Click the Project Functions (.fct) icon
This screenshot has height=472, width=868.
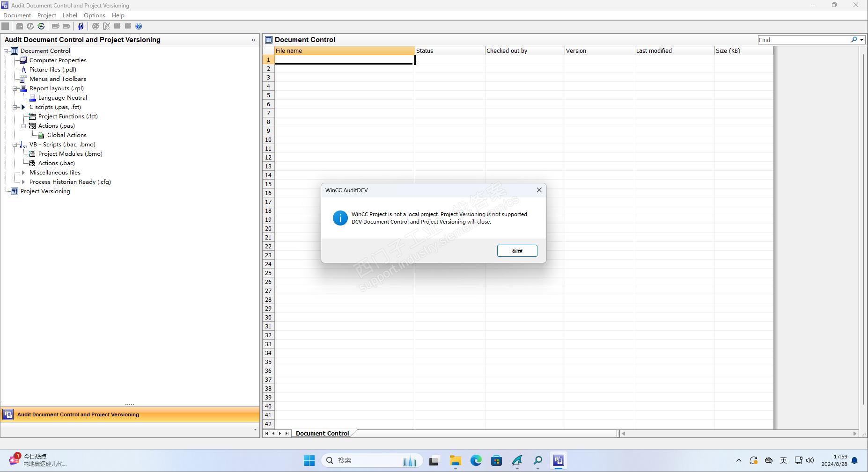pos(32,116)
